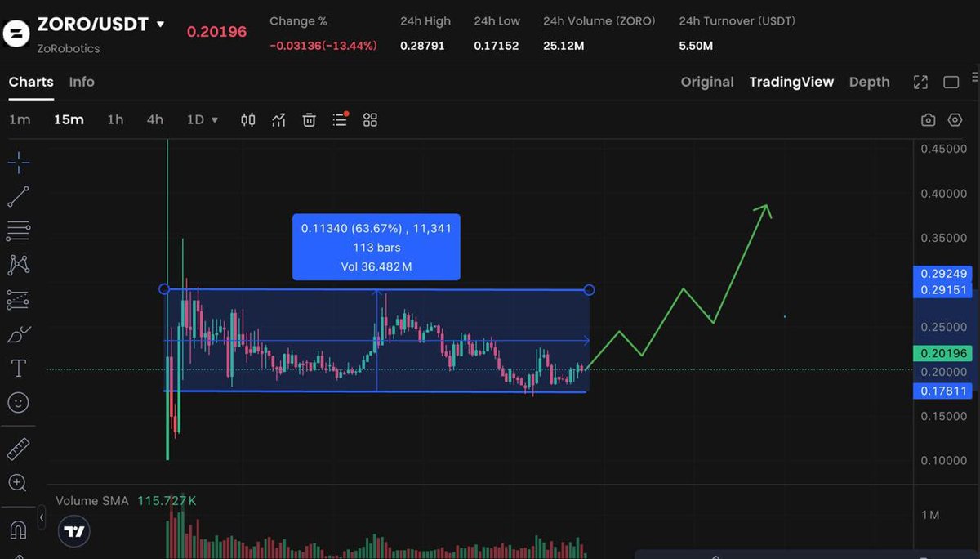Image resolution: width=980 pixels, height=559 pixels.
Task: Click the red 0.20196 header price
Action: pyautogui.click(x=216, y=32)
